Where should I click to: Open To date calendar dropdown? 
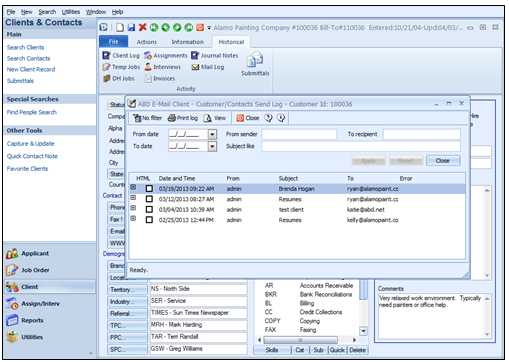(x=212, y=146)
